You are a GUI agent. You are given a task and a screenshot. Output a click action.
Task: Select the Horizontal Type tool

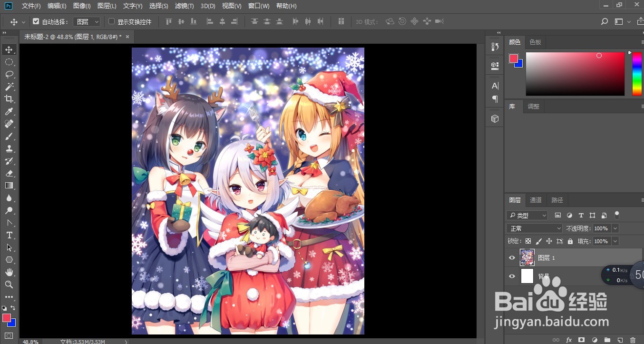click(x=9, y=235)
